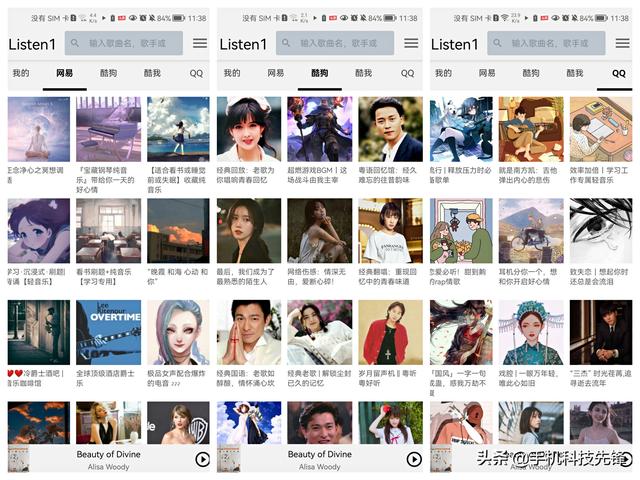This screenshot has height=480, width=640.
Task: Open 宝藏钢琴纯音乐 piano playlist cover
Action: coord(109,129)
